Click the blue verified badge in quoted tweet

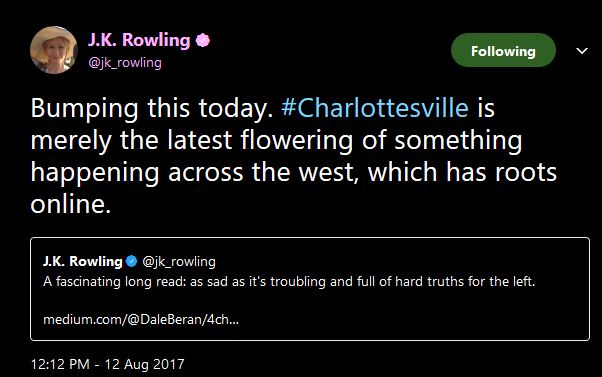point(131,261)
